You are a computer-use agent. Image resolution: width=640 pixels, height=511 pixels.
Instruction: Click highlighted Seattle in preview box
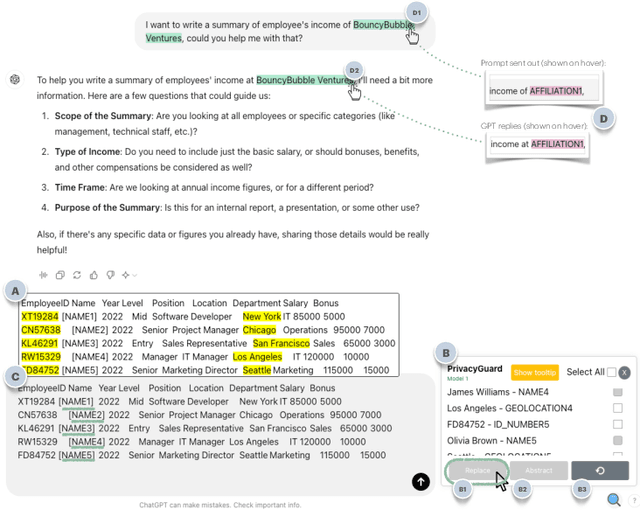point(257,371)
